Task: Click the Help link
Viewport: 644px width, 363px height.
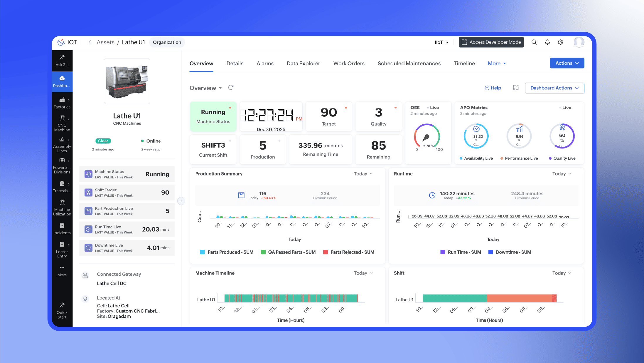Action: point(493,88)
